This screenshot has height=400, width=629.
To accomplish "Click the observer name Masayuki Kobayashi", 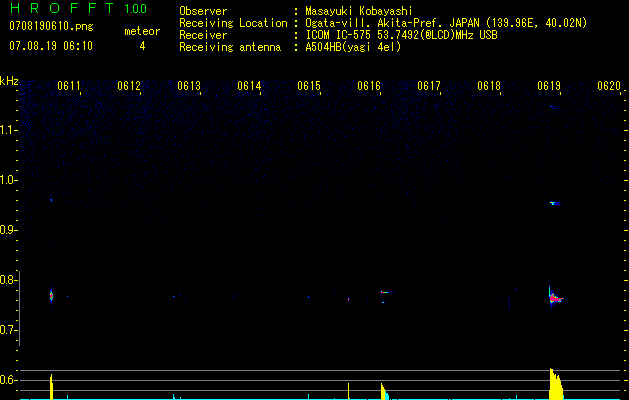I will 359,11.
